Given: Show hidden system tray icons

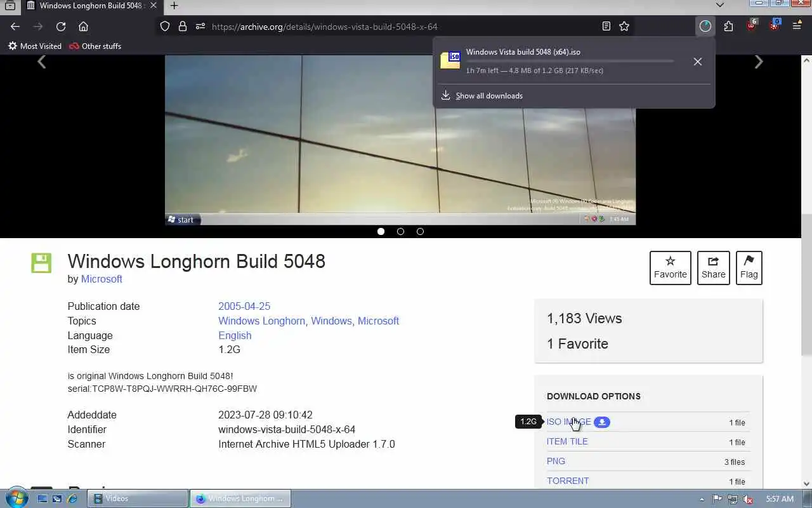Looking at the screenshot, I should pyautogui.click(x=702, y=499).
